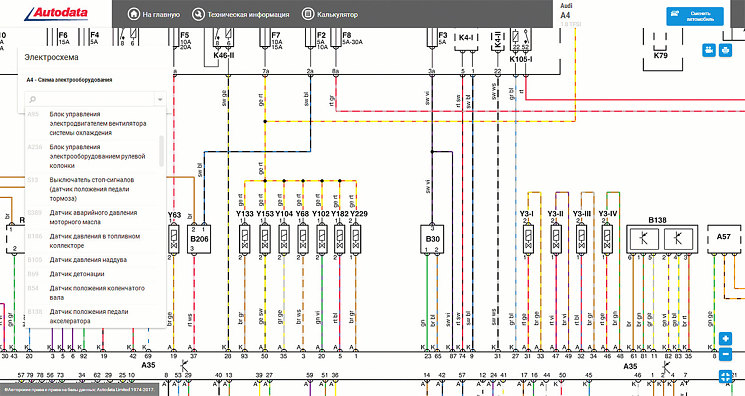Print the wiring diagram with printer icon
The width and height of the screenshot is (745, 396).
pyautogui.click(x=725, y=50)
